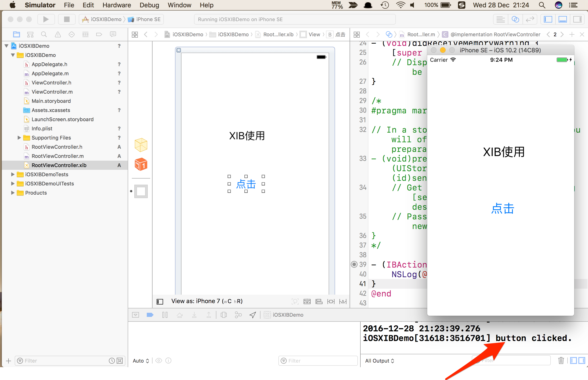
Task: Toggle the debug area visibility button
Action: click(563, 19)
